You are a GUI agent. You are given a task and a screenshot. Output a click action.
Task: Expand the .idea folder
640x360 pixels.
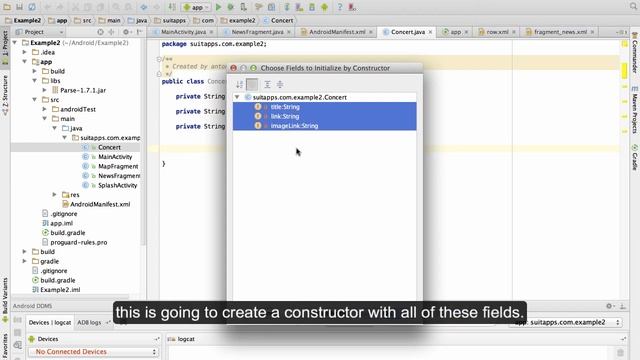coord(24,52)
